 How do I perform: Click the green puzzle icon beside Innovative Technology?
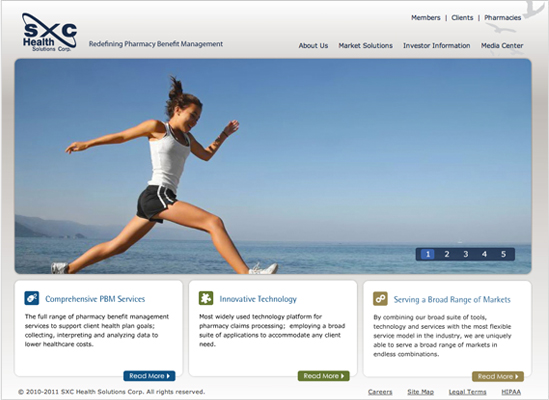click(x=206, y=298)
